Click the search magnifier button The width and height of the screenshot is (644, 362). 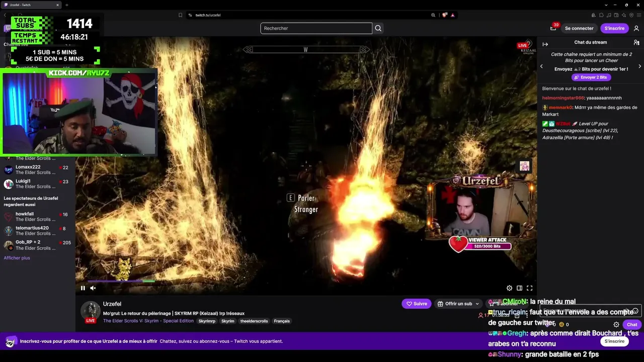[x=378, y=28]
